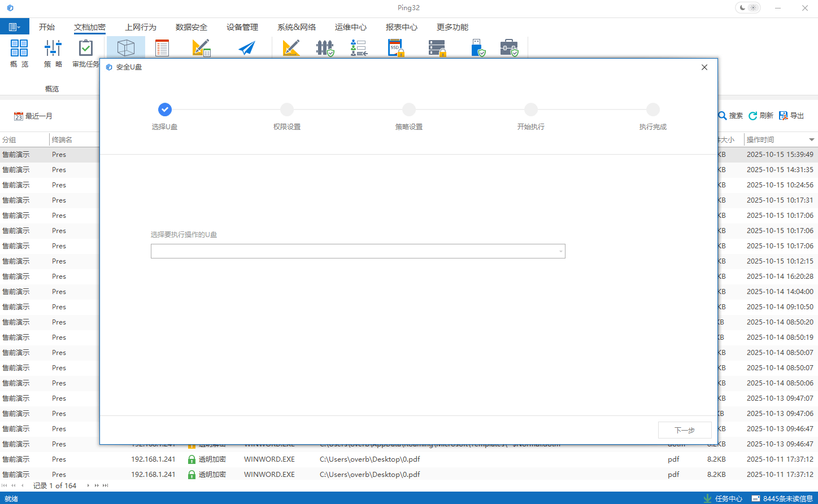This screenshot has height=504, width=818.
Task: Click the SSD lock icon in ribbon
Action: [x=396, y=49]
